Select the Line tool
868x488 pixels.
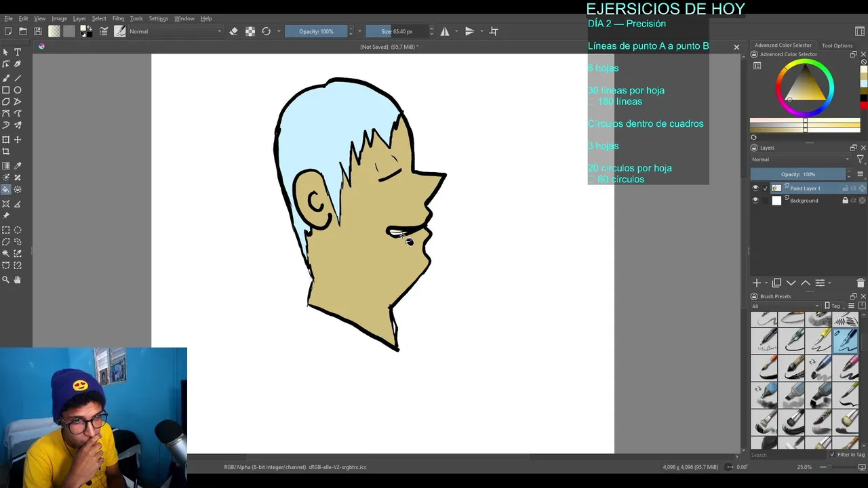click(18, 77)
